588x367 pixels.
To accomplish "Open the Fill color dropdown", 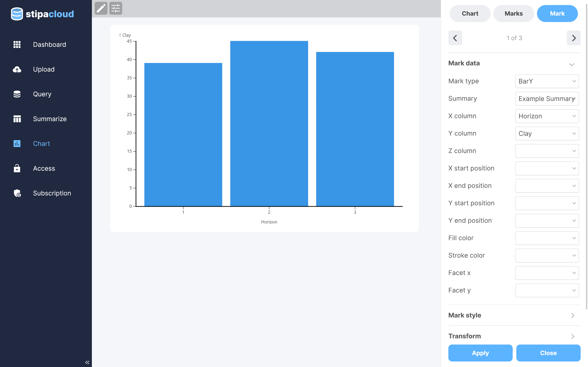I will coord(547,238).
